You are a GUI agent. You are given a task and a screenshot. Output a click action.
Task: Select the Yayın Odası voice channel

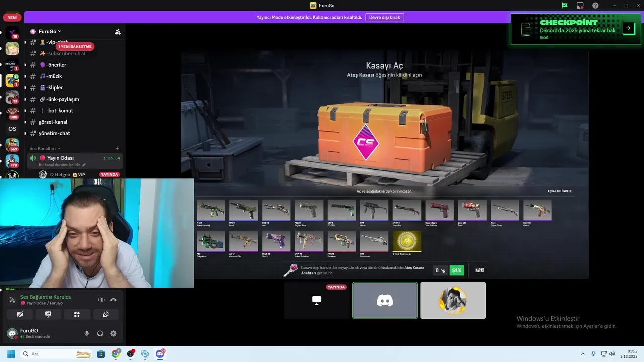point(73,161)
